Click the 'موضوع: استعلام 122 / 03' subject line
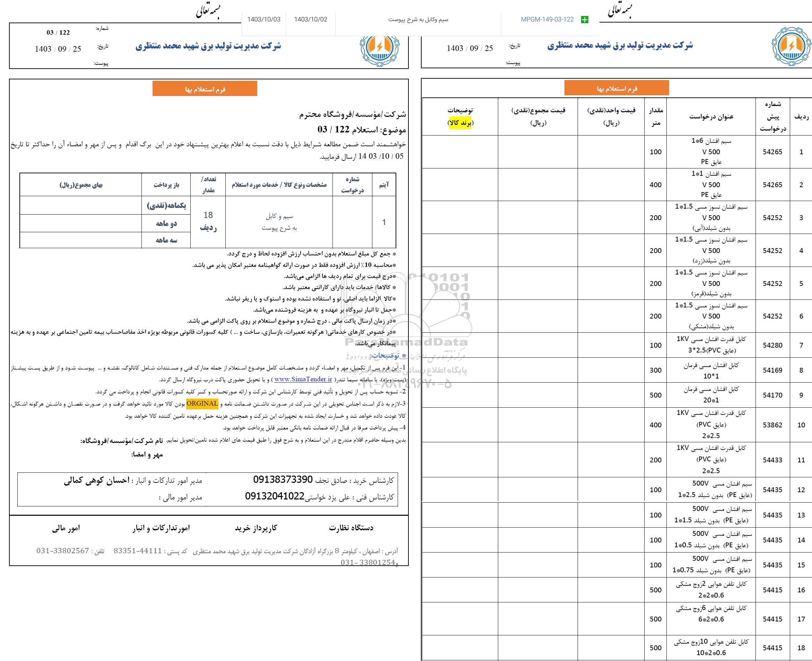The image size is (812, 661). tap(361, 129)
